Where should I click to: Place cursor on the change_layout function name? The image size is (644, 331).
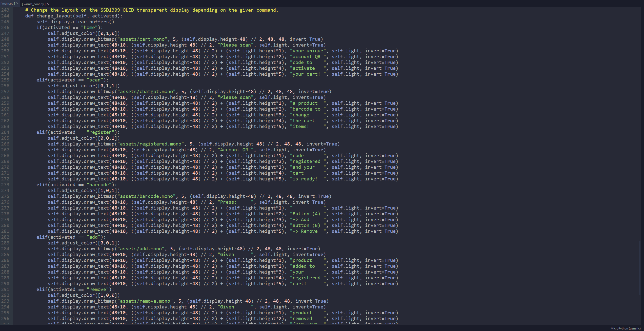55,16
